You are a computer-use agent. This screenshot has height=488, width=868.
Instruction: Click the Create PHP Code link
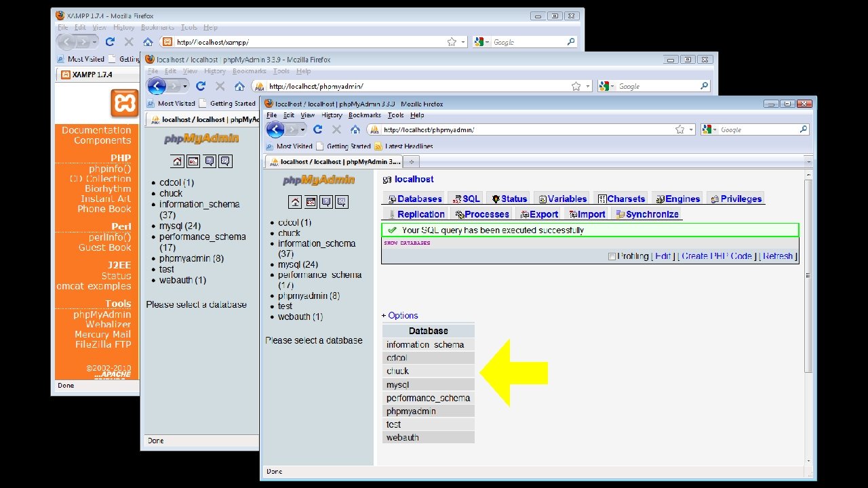coord(717,256)
